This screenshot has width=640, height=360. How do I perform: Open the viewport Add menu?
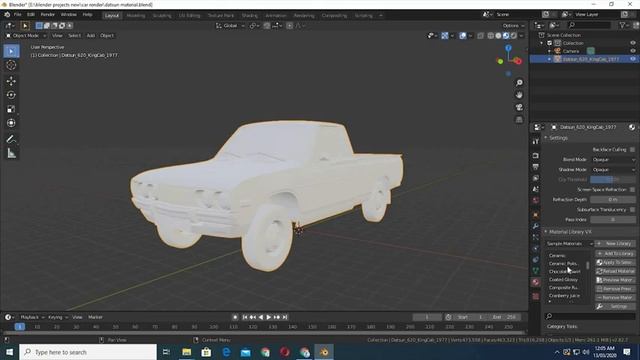click(91, 36)
